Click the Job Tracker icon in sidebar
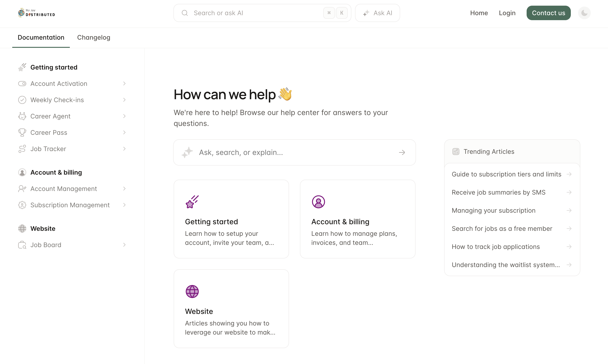This screenshot has width=608, height=364. click(x=22, y=149)
